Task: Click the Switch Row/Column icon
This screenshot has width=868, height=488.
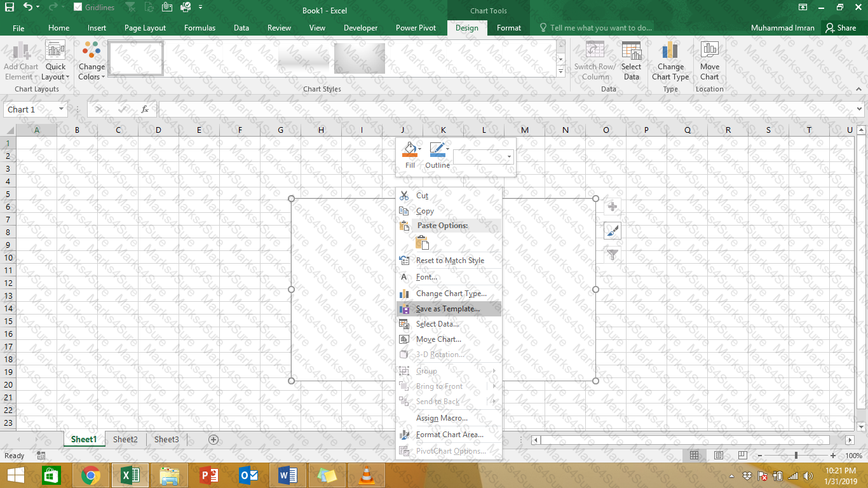Action: (595, 51)
